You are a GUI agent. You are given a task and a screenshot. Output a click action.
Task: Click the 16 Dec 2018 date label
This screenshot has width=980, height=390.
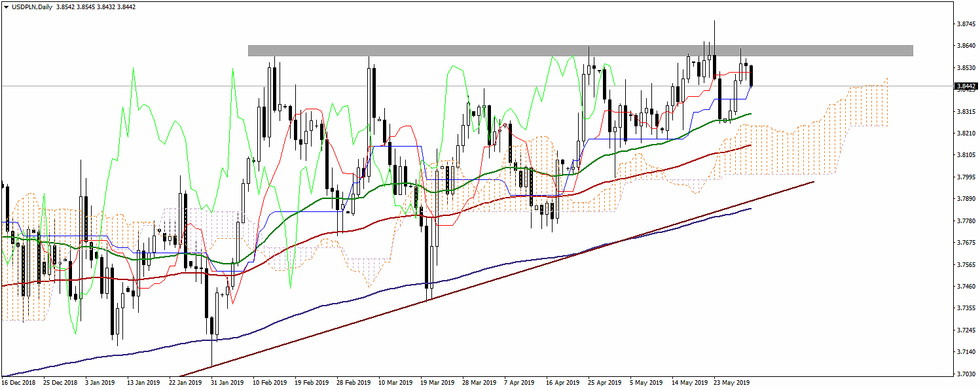point(19,382)
